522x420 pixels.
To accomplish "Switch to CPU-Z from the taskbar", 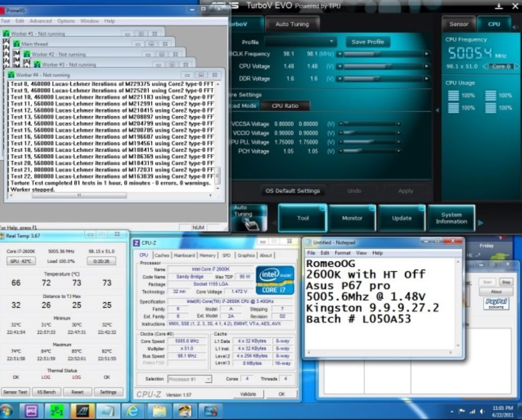I will [32, 412].
